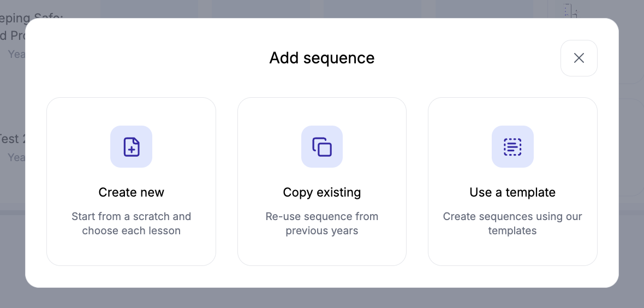644x308 pixels.
Task: Select the "Create new" heading
Action: click(131, 192)
